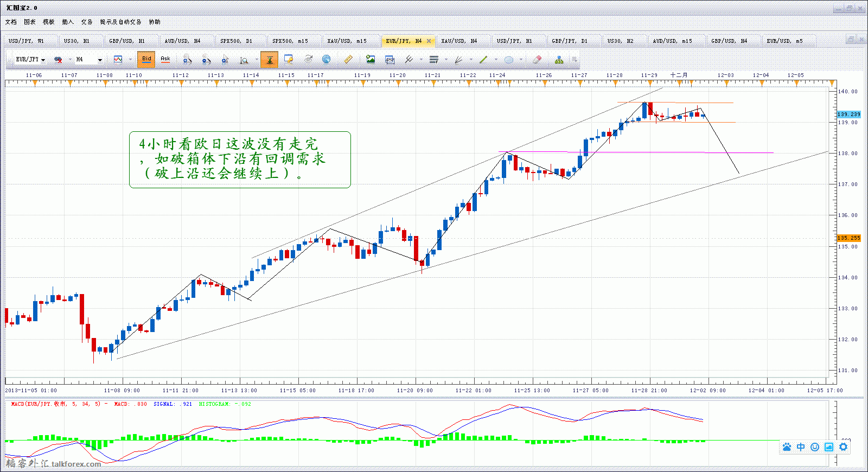Click the 中 language input icon
This screenshot has width=868, height=472.
tap(801, 447)
